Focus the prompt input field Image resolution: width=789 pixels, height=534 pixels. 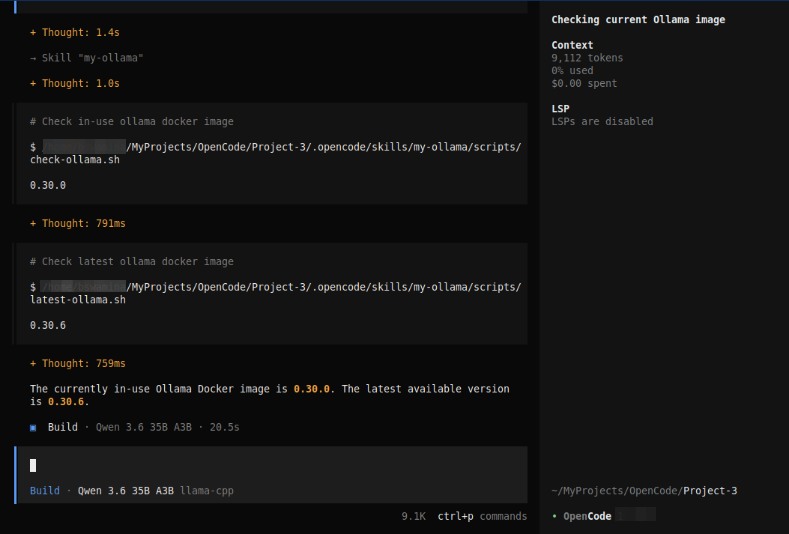coord(272,465)
